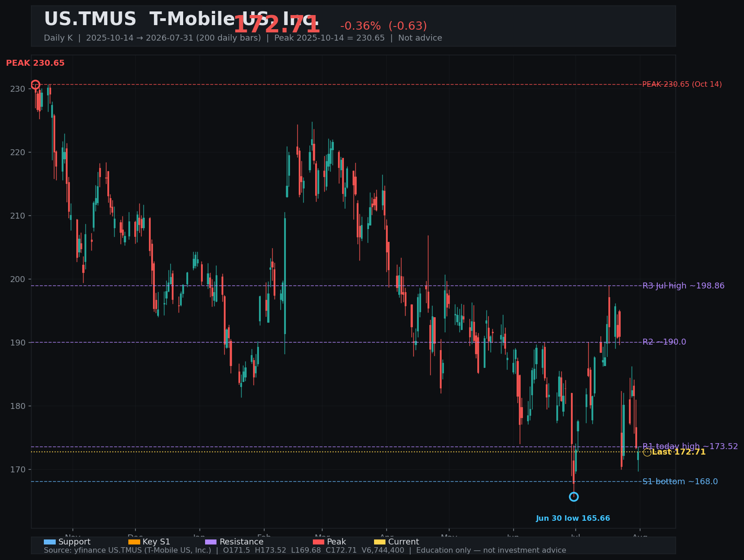Click the "Current" legend text
This screenshot has width=744, height=560.
(x=403, y=542)
